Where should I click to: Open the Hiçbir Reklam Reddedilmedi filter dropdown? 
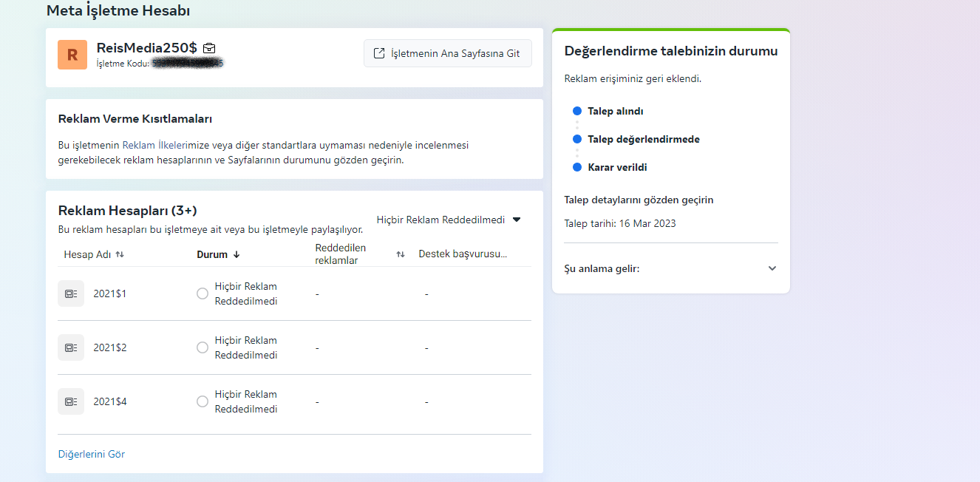pyautogui.click(x=449, y=220)
